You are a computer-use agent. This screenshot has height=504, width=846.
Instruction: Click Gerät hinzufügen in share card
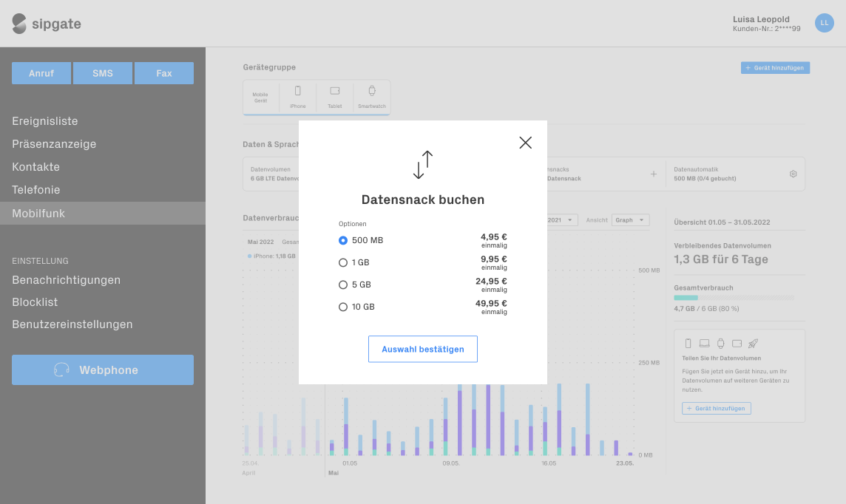click(717, 409)
